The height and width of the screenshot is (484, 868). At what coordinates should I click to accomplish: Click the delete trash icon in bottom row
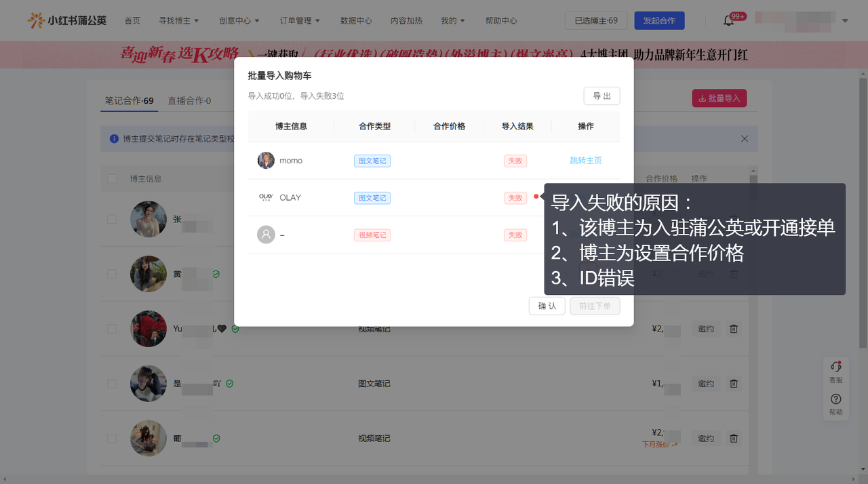[733, 439]
